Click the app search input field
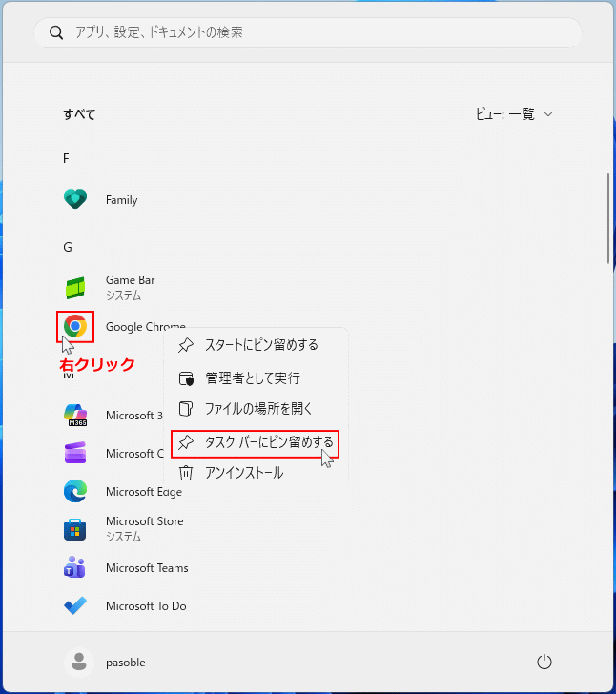This screenshot has height=694, width=616. coord(308,32)
